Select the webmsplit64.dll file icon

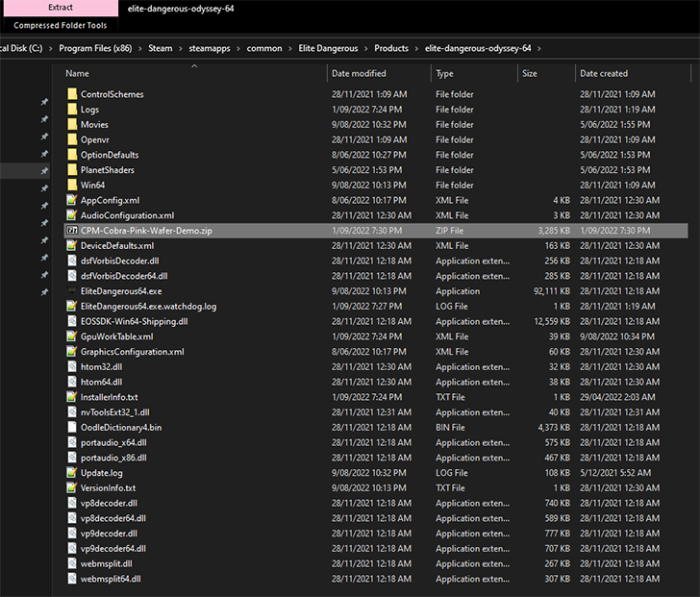pos(72,579)
